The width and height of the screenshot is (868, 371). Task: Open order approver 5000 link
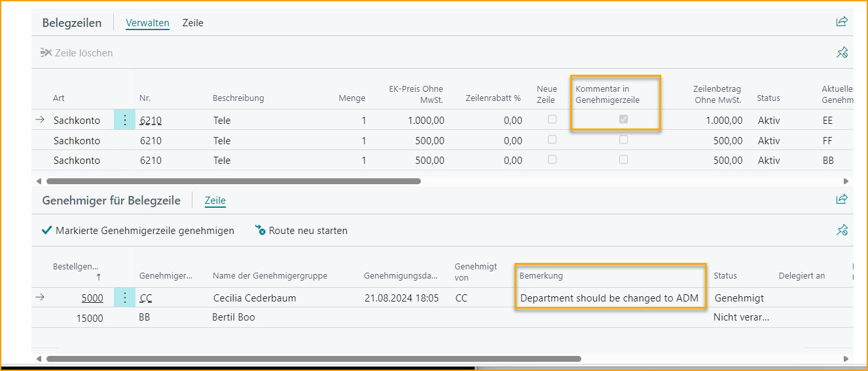pos(92,298)
